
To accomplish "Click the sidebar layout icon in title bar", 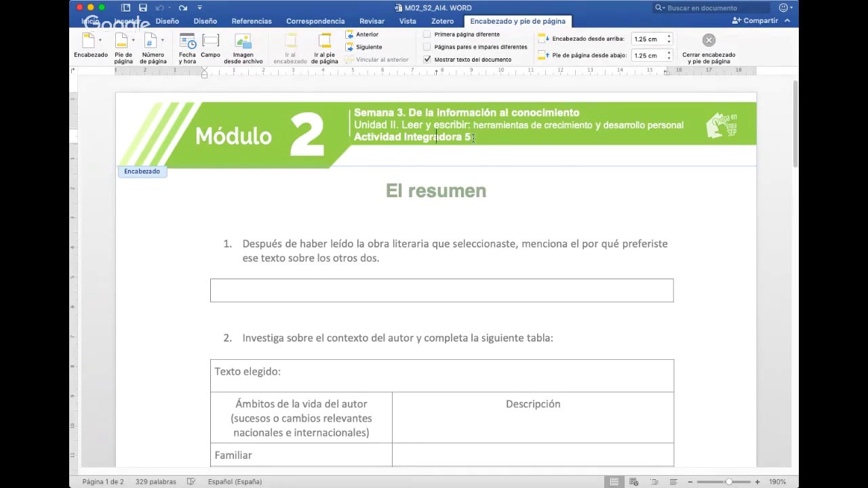I will pos(126,7).
